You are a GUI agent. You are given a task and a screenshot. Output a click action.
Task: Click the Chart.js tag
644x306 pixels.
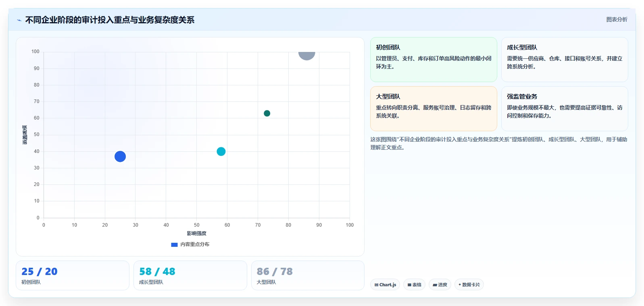(385, 285)
